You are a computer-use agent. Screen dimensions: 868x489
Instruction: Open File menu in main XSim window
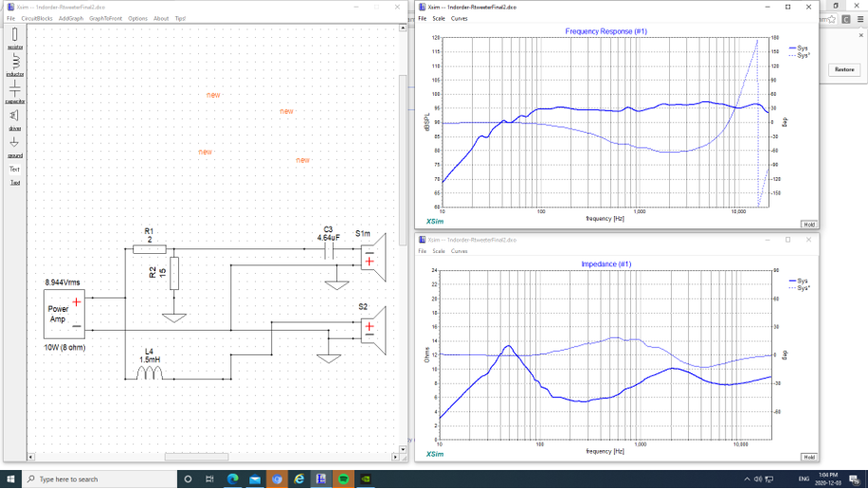click(10, 18)
